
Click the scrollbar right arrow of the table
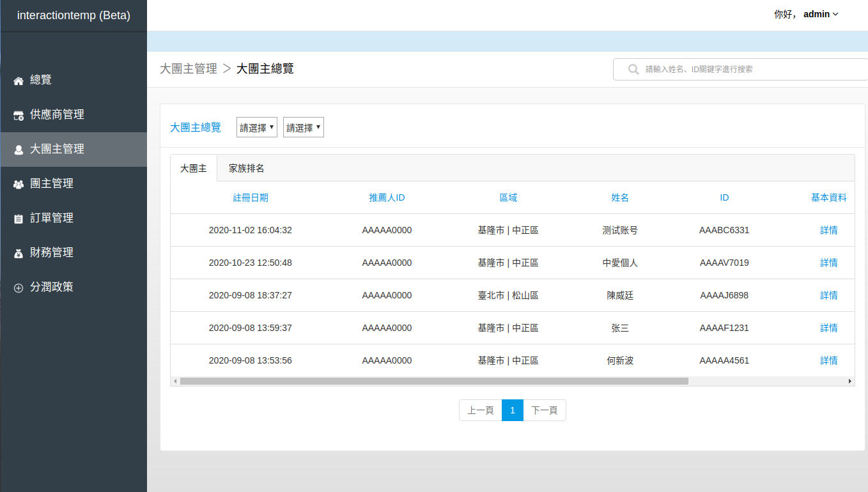(850, 381)
